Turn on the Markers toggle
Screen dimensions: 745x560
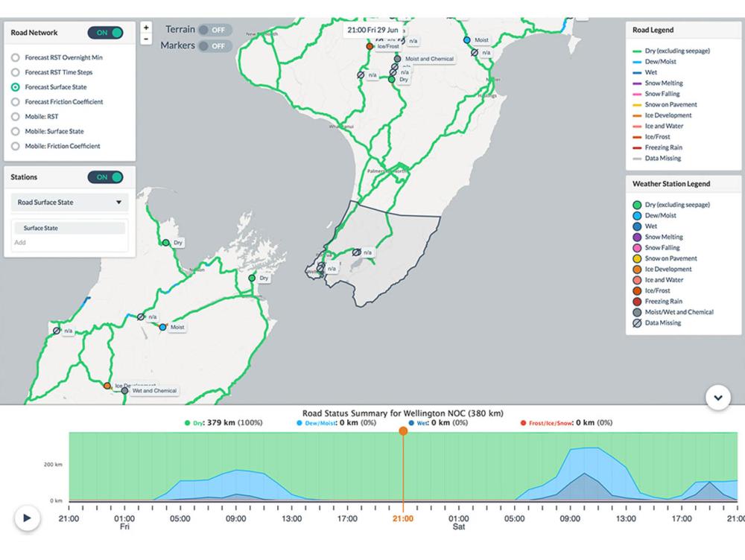(215, 46)
